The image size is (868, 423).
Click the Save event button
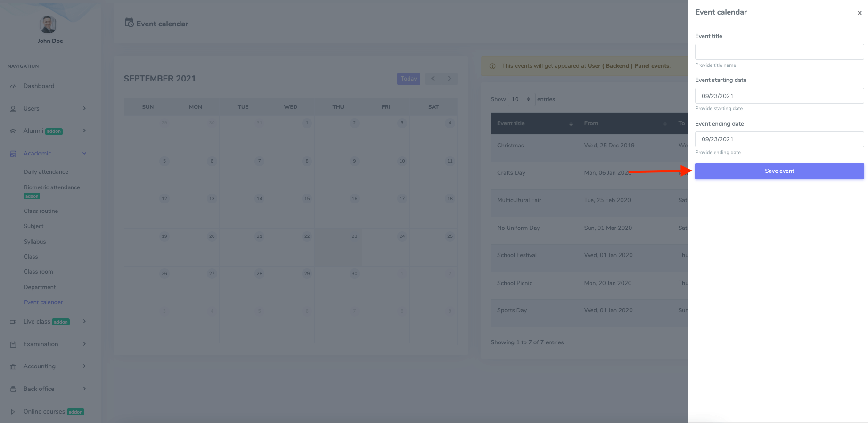point(779,171)
